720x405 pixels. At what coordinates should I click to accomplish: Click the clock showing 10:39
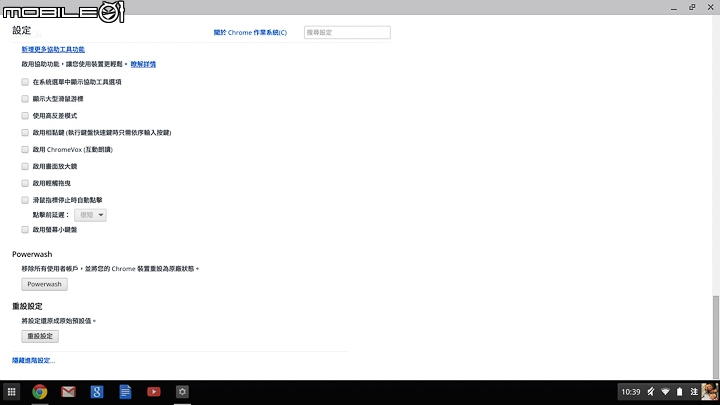(x=630, y=392)
